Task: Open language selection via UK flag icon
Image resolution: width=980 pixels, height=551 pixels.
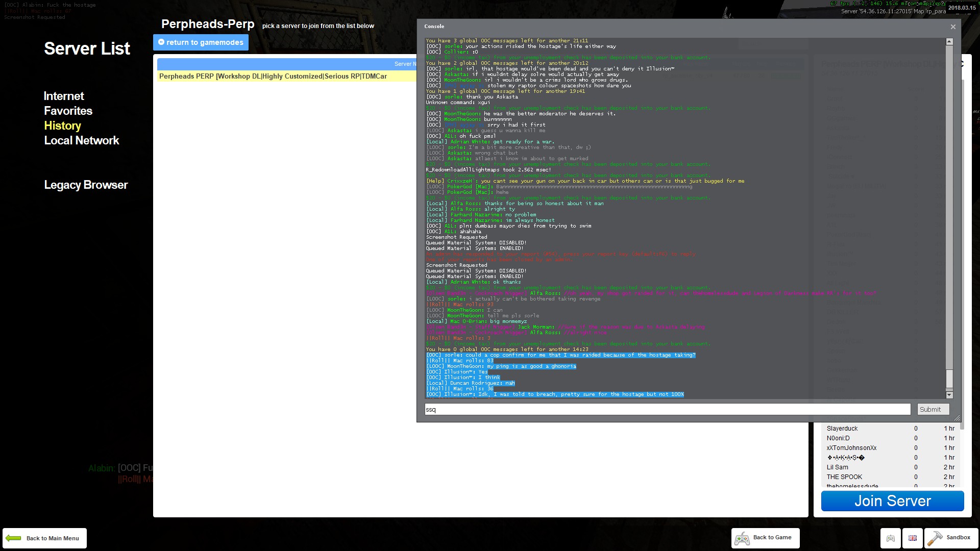Action: click(x=913, y=538)
